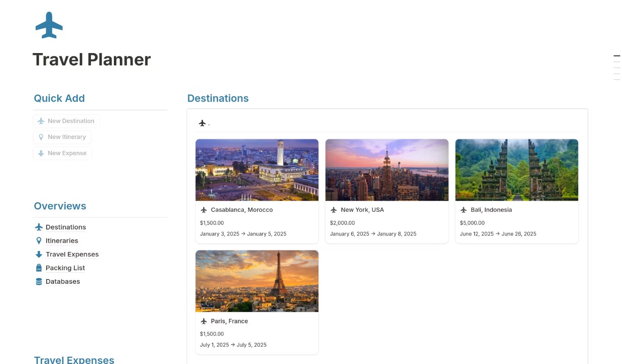
Task: Go to Packing List page
Action: click(65, 268)
